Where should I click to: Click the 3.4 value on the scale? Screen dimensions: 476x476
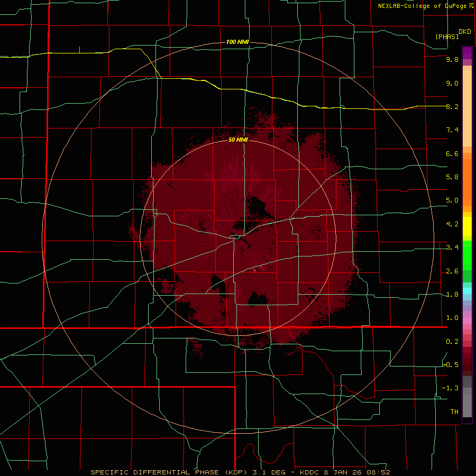(x=452, y=248)
